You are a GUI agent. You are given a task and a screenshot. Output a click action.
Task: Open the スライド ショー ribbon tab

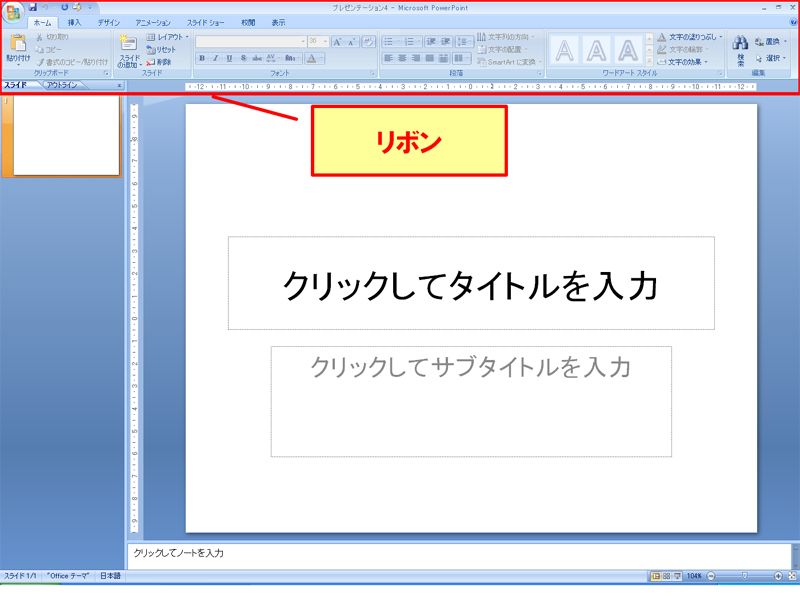[206, 22]
